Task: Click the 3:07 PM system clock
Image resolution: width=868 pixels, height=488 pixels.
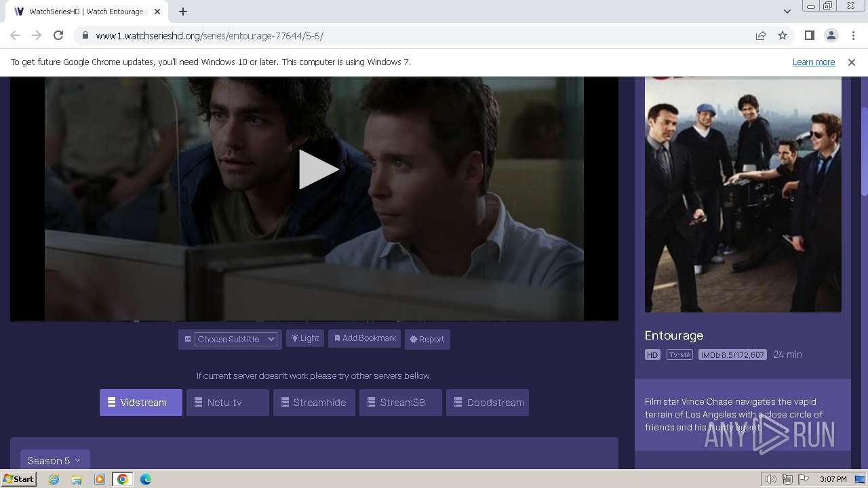Action: click(833, 479)
